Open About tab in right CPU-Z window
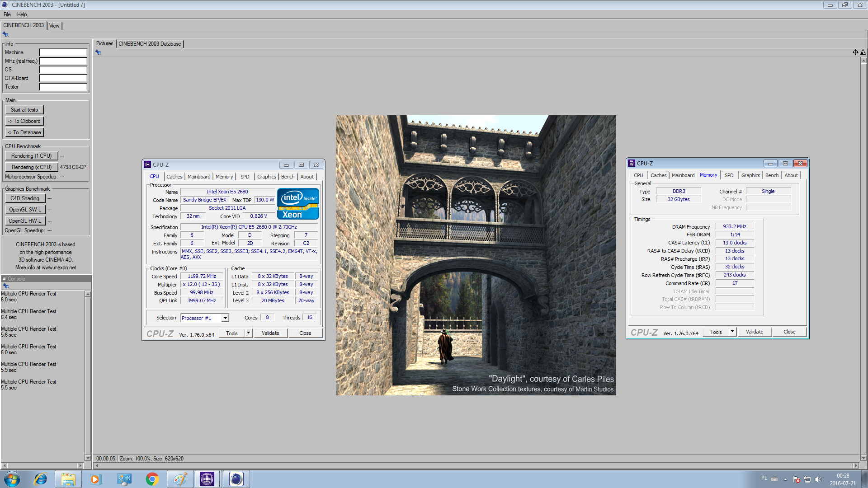Image resolution: width=868 pixels, height=488 pixels. pyautogui.click(x=791, y=175)
